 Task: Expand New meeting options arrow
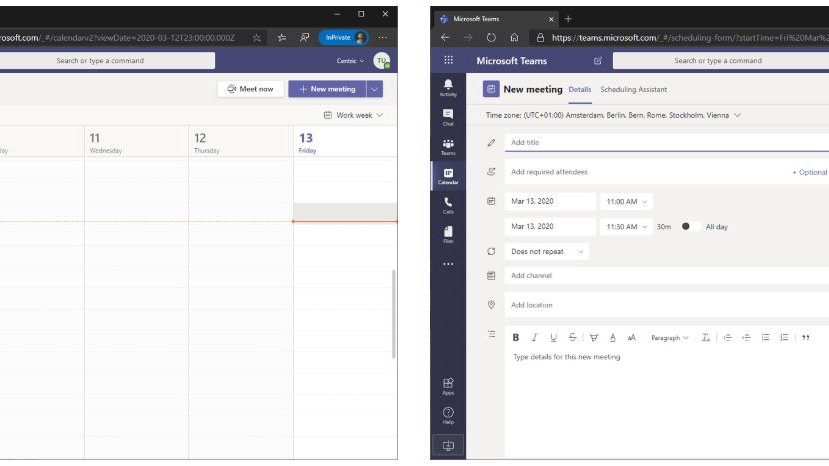coord(374,89)
